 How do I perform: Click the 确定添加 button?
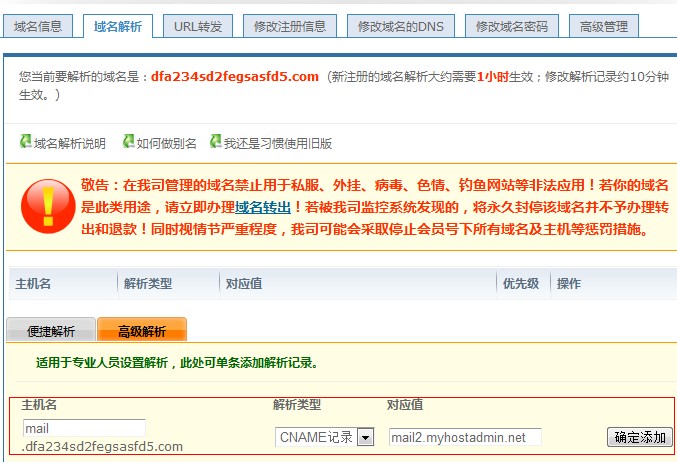(x=639, y=437)
